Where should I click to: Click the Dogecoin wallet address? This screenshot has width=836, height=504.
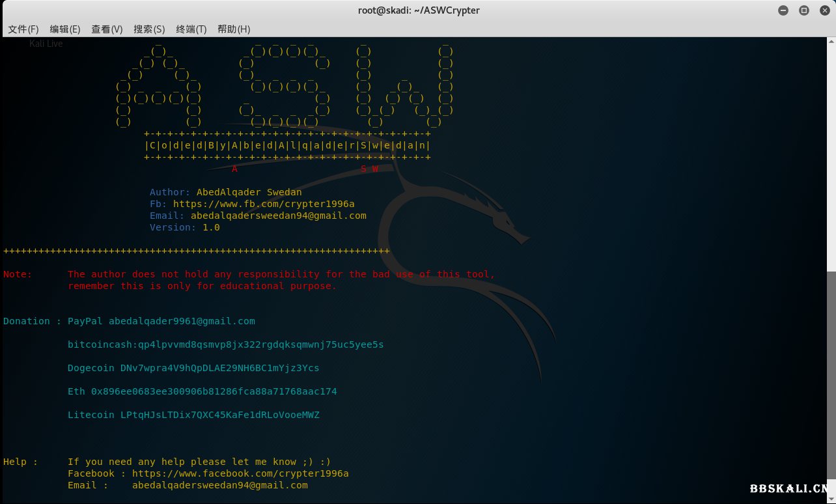219,368
